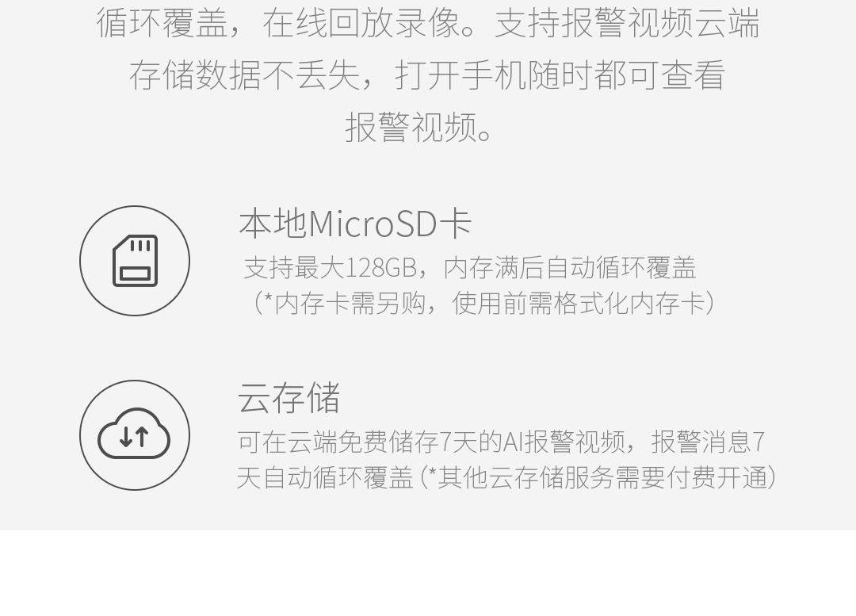Click the circle outline around the cloud

click(x=135, y=435)
